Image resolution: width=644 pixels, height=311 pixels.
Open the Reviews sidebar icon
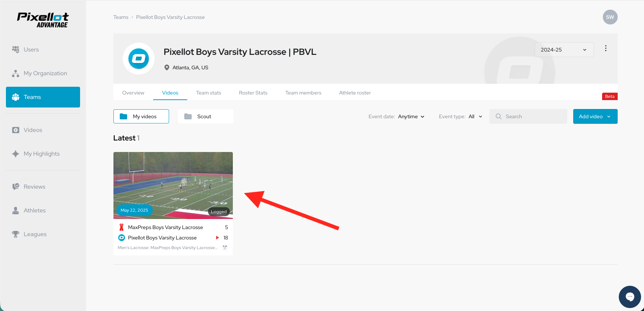coord(16,187)
